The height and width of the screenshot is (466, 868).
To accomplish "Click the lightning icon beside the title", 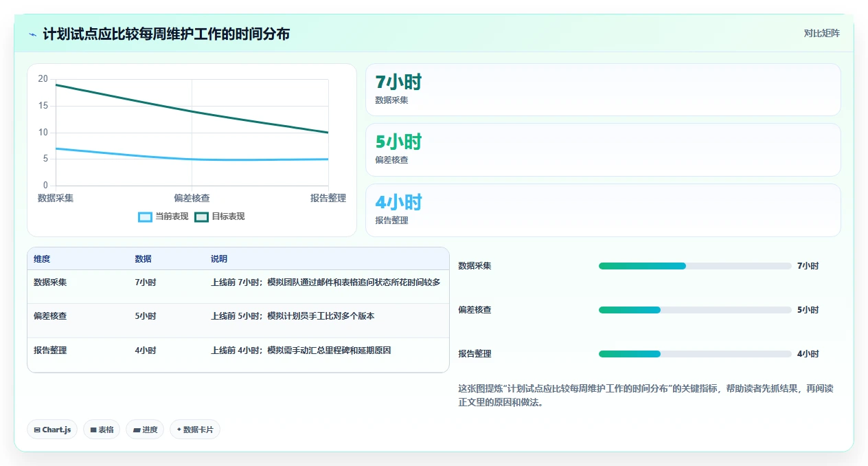I will click(x=32, y=34).
